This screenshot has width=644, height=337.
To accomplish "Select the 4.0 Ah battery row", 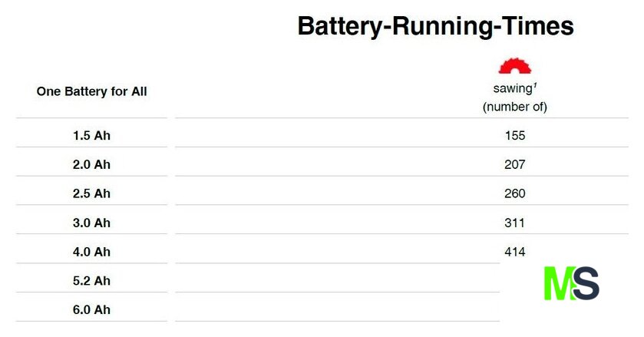I will [91, 252].
